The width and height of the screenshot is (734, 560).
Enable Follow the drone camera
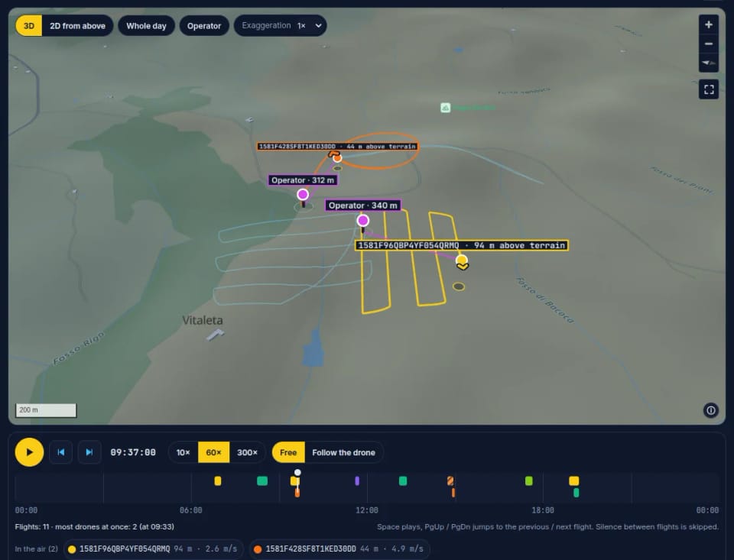343,452
